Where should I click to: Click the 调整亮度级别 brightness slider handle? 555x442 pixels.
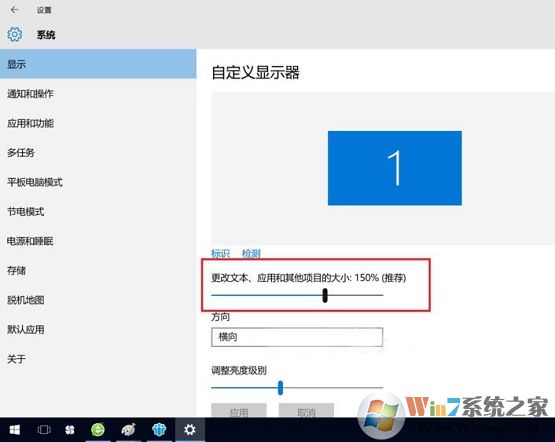tap(280, 388)
